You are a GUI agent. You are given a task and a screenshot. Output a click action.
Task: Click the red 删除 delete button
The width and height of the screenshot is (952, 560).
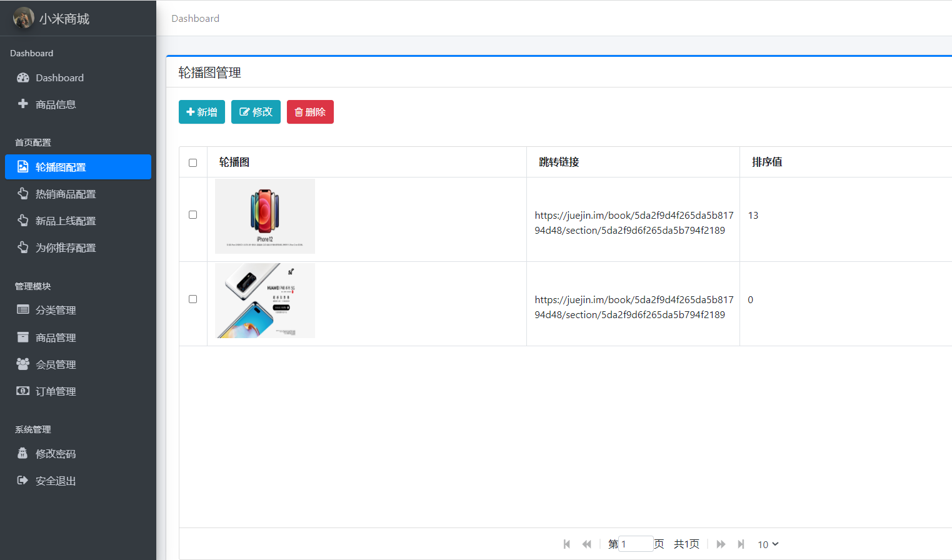coord(310,112)
